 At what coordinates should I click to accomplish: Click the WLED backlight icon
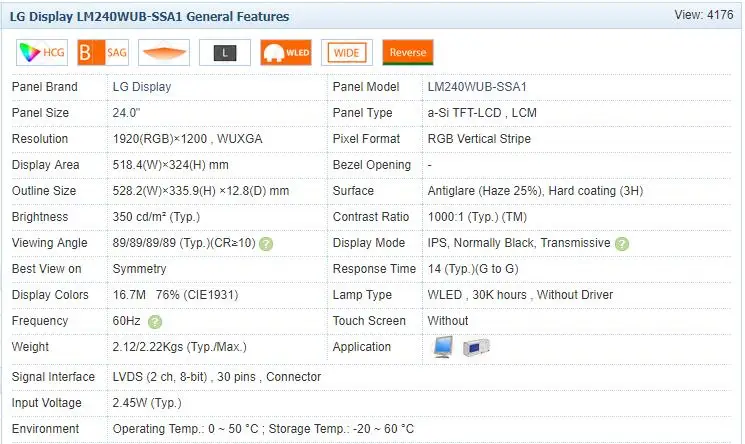click(286, 52)
